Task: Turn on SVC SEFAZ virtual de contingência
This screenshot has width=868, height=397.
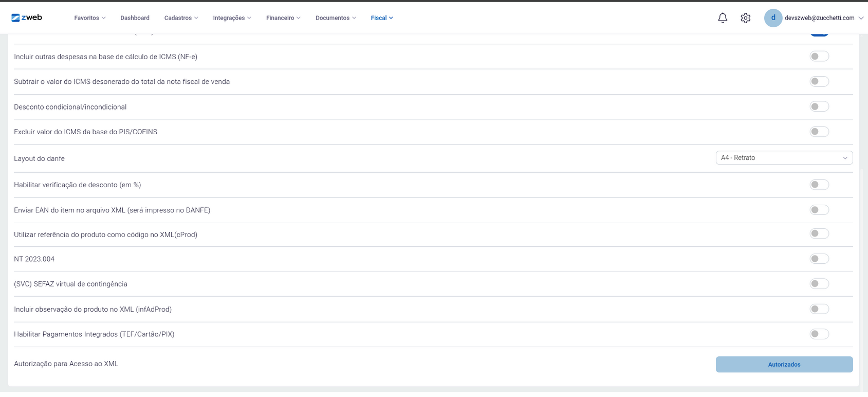Action: point(819,284)
